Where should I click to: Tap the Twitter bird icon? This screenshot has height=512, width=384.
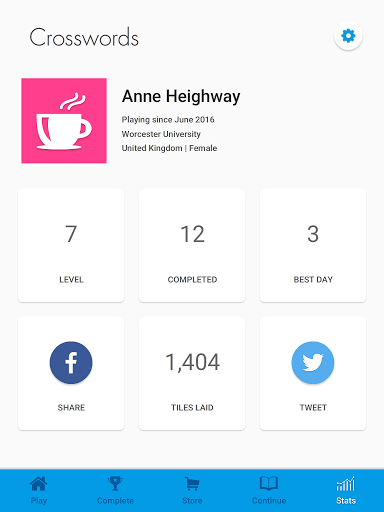313,362
